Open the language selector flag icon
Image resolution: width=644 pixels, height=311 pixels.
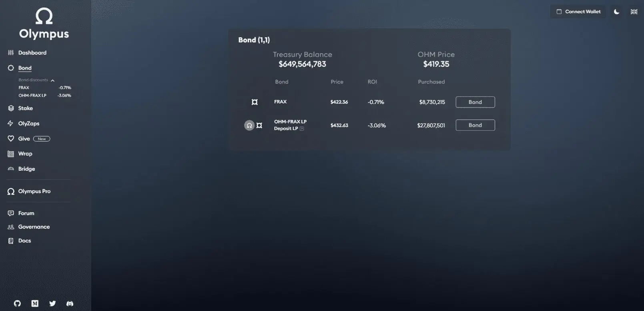pyautogui.click(x=634, y=12)
